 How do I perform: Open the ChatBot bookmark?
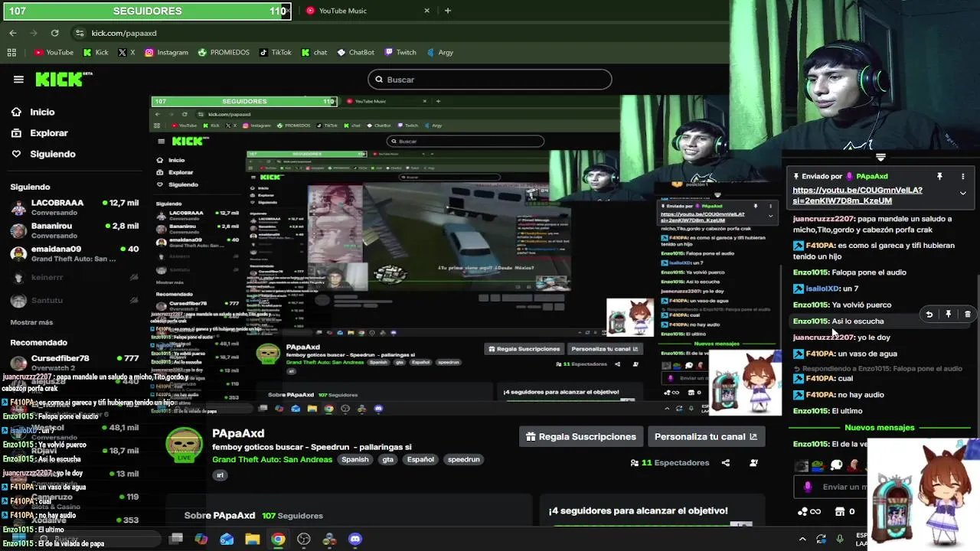pos(355,53)
